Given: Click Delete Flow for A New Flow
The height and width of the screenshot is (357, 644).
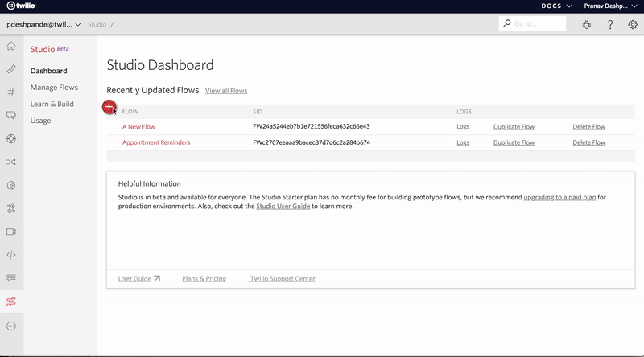Looking at the screenshot, I should 588,126.
